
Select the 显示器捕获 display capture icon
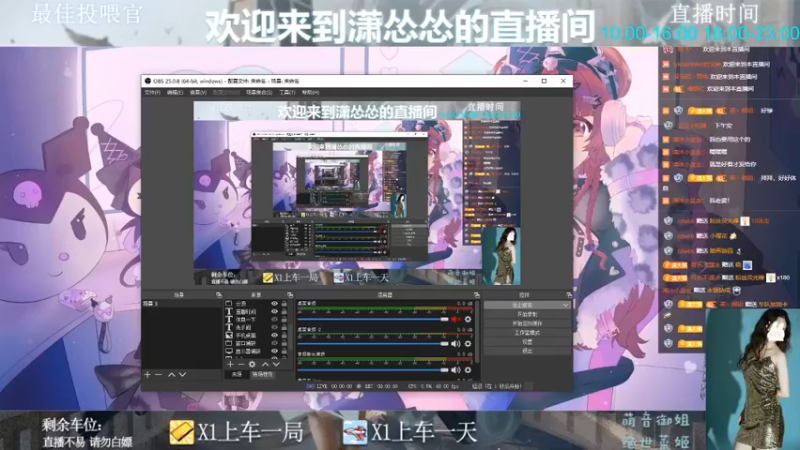(x=229, y=351)
